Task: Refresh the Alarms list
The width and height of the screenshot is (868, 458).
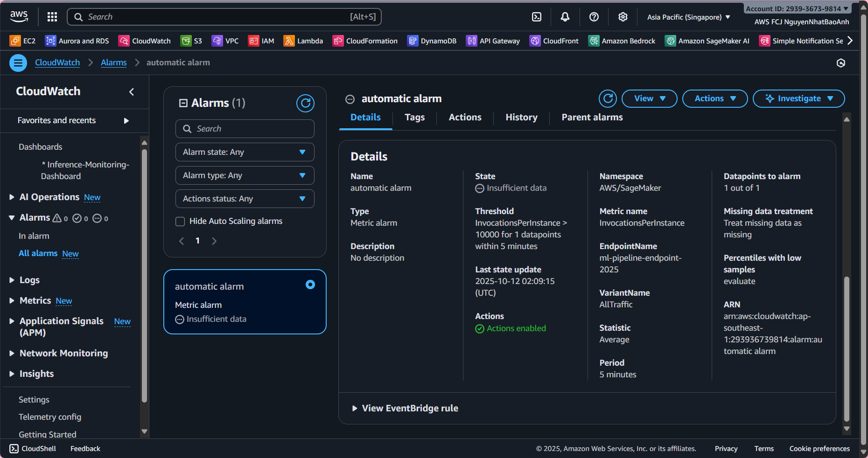Action: pos(305,103)
